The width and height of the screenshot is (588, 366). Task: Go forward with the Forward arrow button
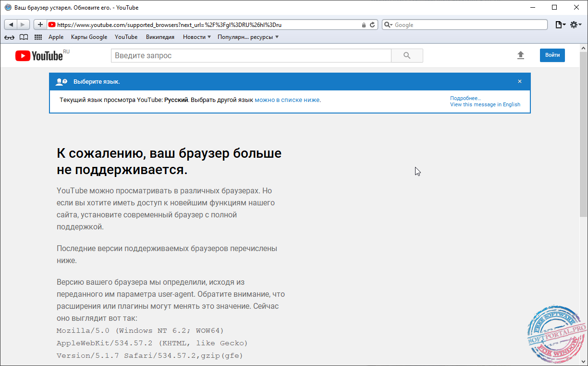click(x=24, y=25)
